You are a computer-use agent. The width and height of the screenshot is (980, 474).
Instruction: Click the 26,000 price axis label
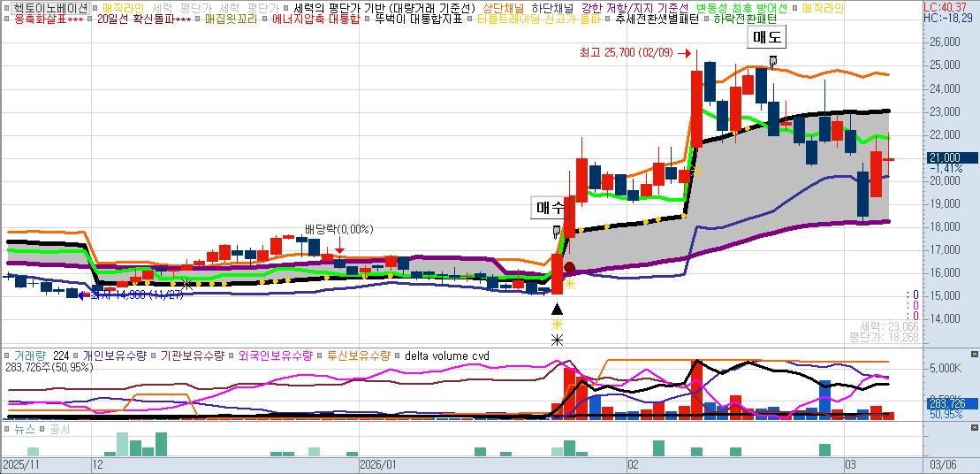pos(945,42)
